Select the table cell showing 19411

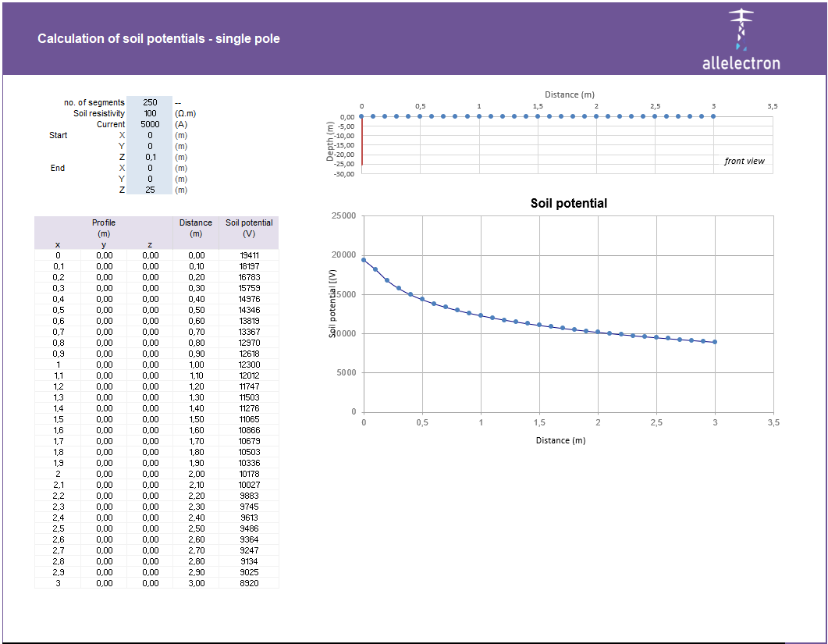point(248,255)
